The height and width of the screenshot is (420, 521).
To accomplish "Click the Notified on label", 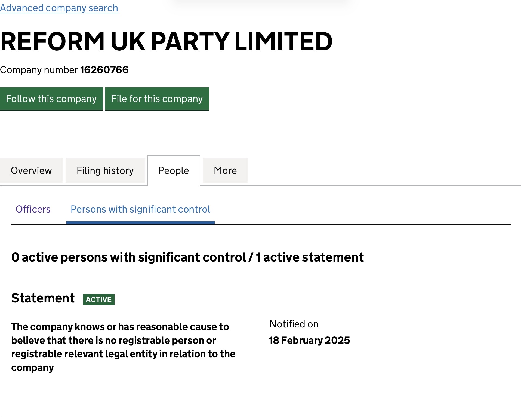I will (294, 324).
